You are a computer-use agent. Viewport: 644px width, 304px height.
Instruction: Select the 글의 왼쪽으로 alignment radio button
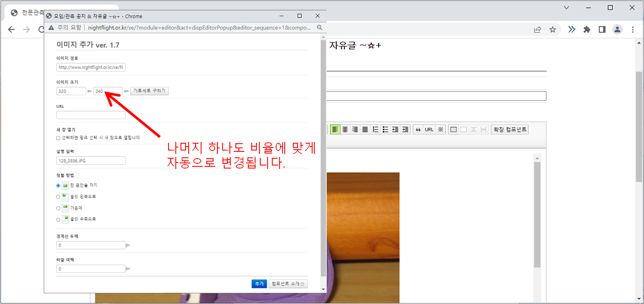pos(58,197)
